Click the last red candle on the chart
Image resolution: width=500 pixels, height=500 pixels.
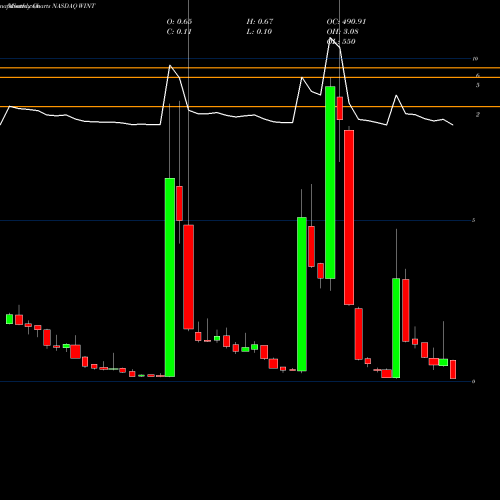click(453, 369)
